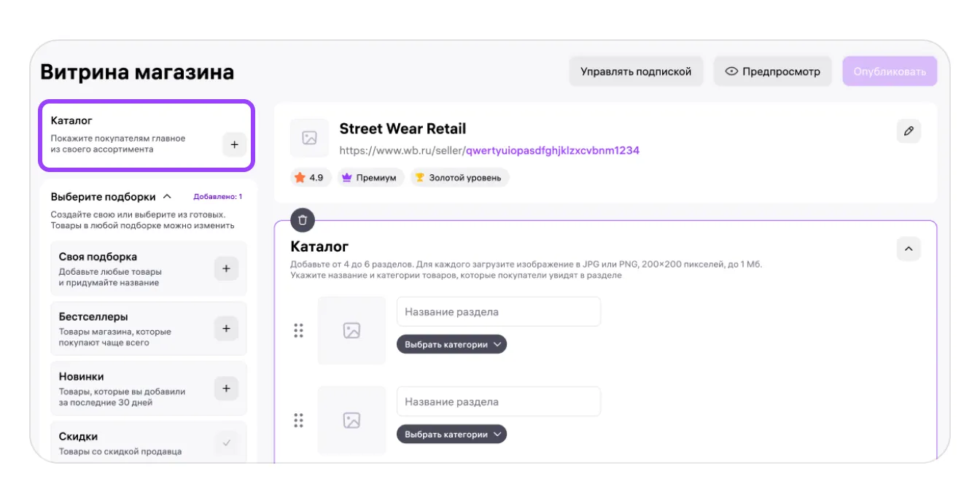Collapse the Выберите подборки list

click(x=167, y=197)
